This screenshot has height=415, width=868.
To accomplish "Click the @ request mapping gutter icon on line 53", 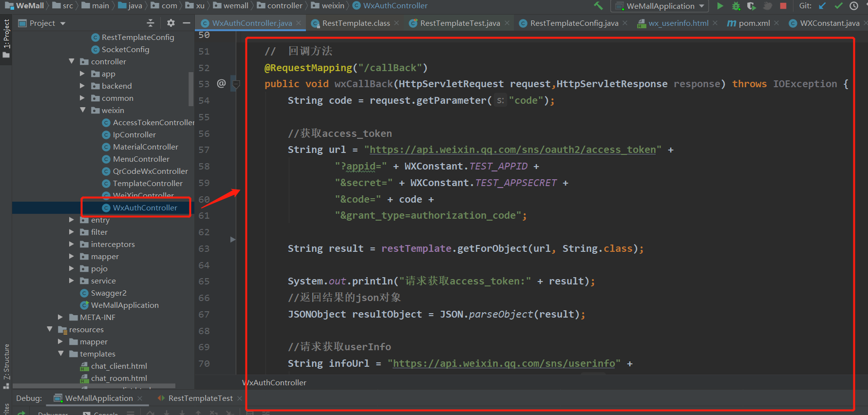I will point(221,83).
